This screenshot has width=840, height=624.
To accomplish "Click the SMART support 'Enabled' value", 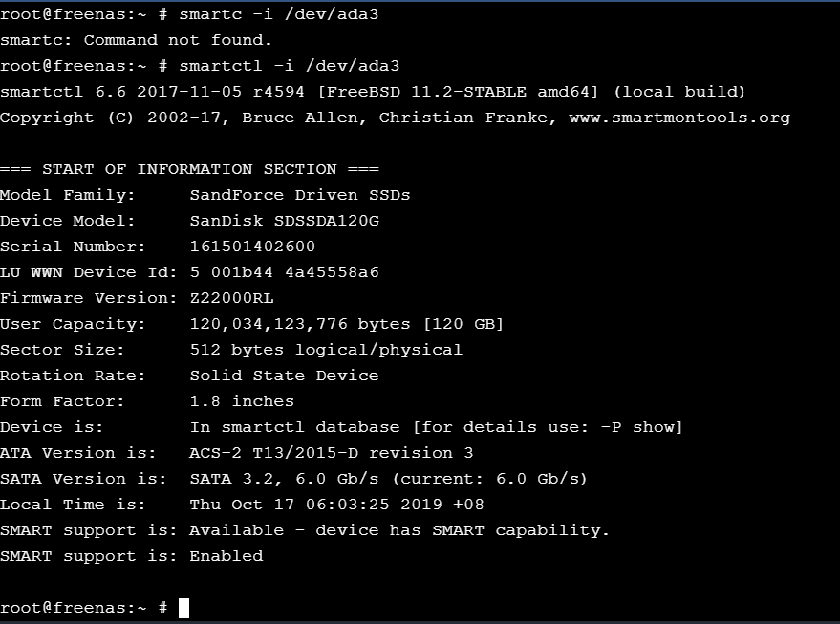I will point(226,556).
